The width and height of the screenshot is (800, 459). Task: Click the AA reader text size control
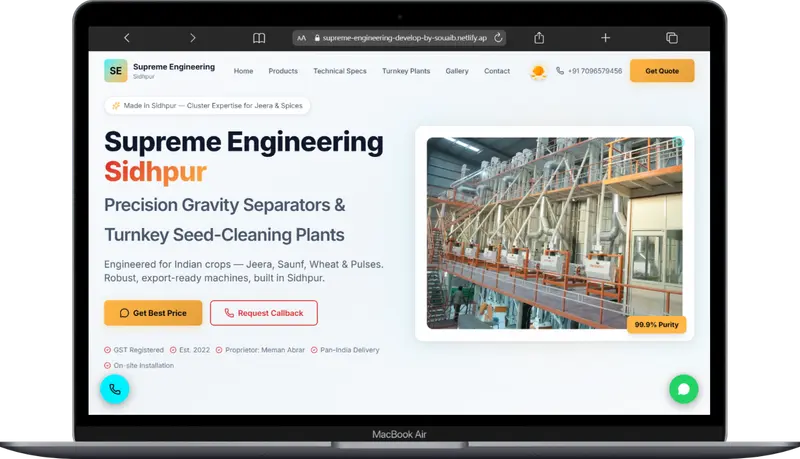[x=302, y=38]
